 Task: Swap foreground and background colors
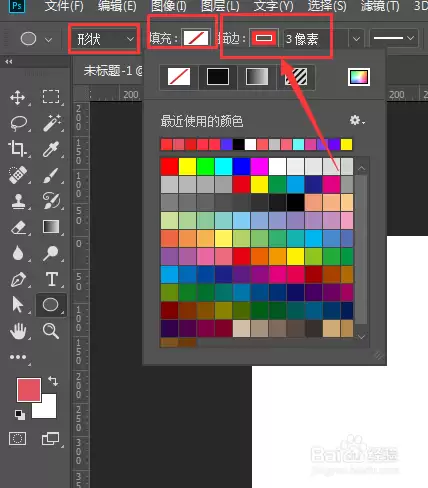pyautogui.click(x=53, y=381)
